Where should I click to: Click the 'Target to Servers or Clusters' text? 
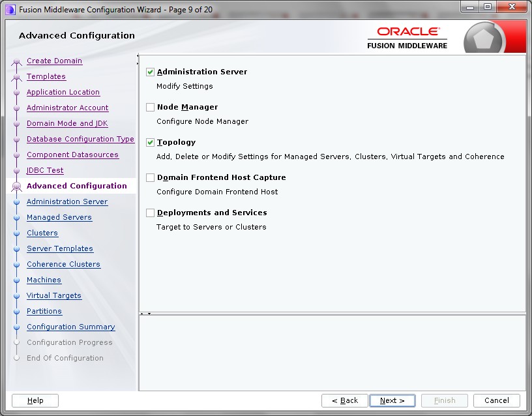coord(211,227)
